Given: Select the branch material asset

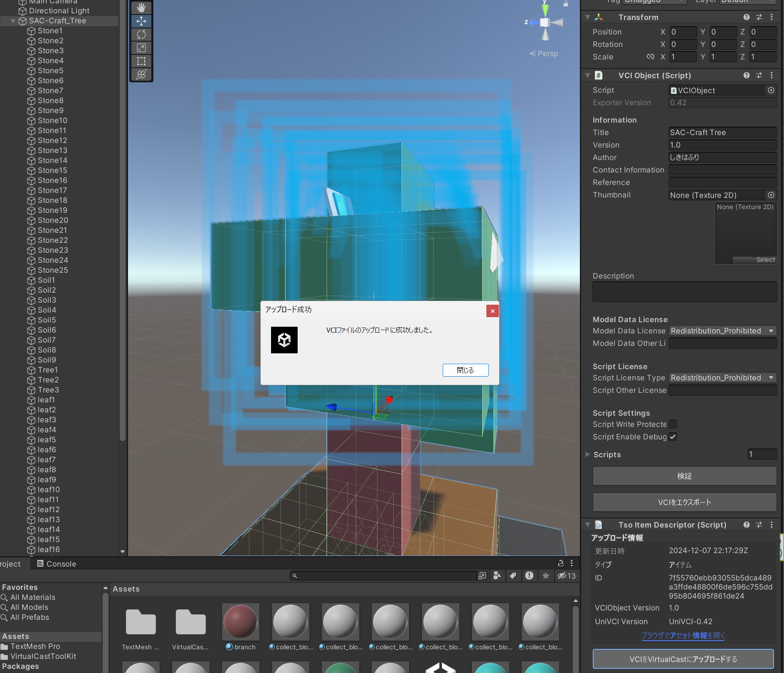Looking at the screenshot, I should [241, 627].
